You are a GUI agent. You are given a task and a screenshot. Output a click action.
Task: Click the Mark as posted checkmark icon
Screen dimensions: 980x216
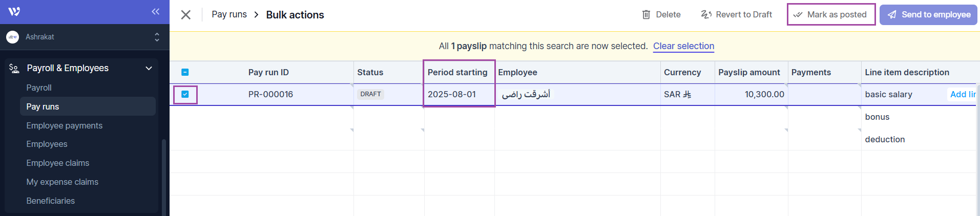[798, 15]
